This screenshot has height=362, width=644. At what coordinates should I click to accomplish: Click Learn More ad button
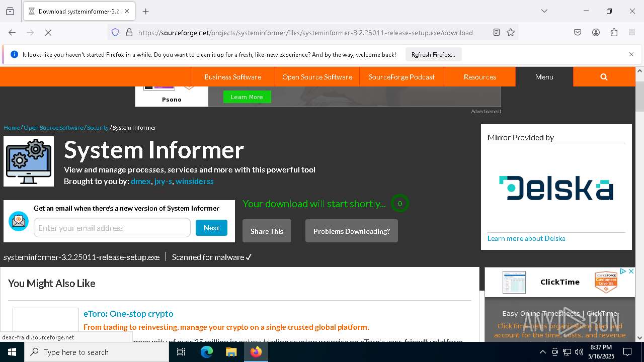(x=247, y=97)
